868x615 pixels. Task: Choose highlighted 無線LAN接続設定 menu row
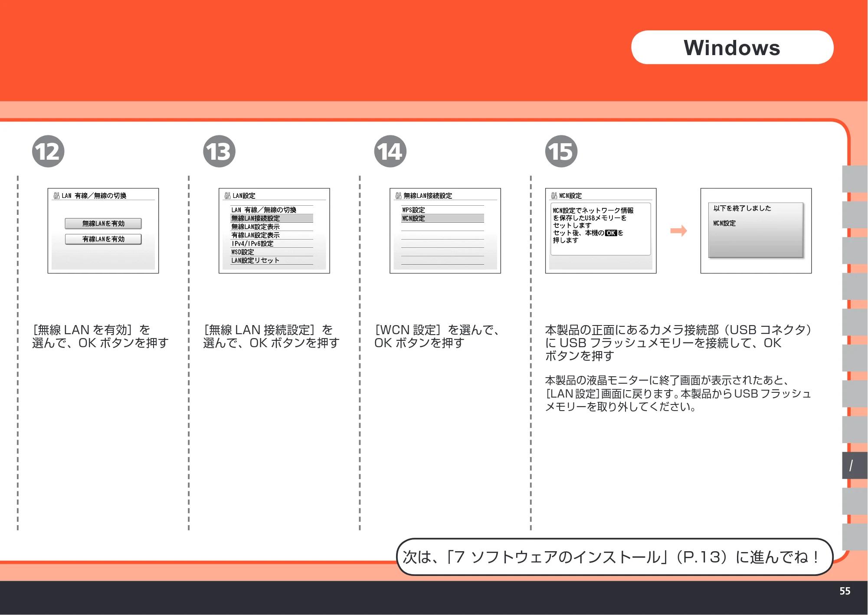click(x=272, y=218)
